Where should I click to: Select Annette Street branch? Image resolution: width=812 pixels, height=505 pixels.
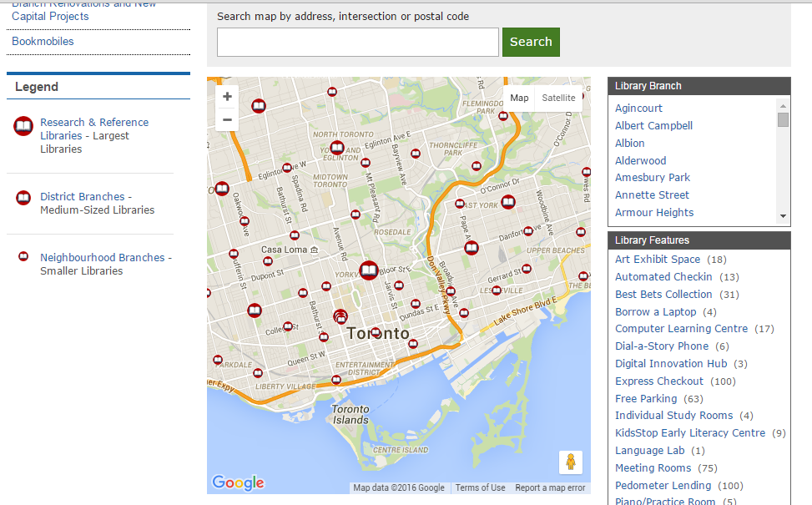(x=652, y=195)
